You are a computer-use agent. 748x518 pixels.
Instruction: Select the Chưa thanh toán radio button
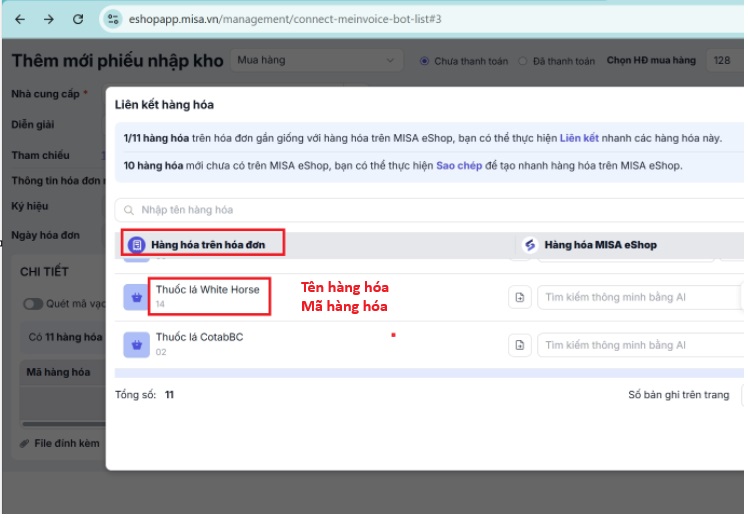[x=424, y=61]
